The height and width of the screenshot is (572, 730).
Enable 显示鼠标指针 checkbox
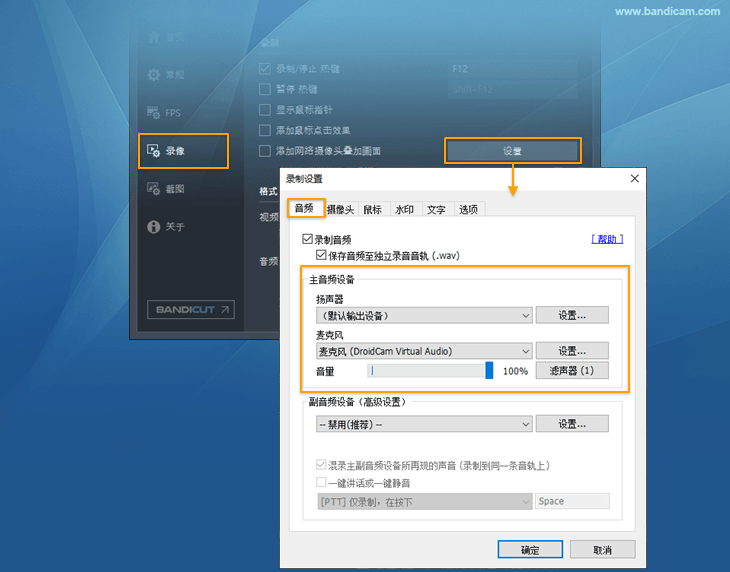[264, 110]
